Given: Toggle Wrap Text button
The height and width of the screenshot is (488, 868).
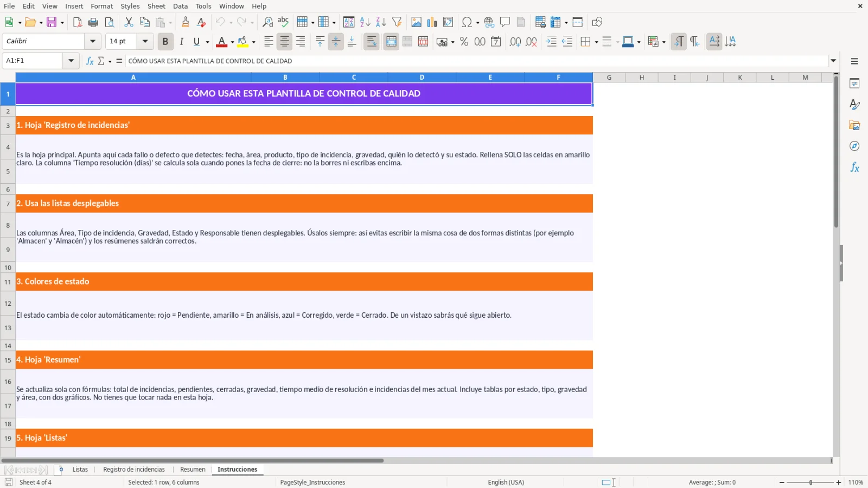Looking at the screenshot, I should pos(372,42).
